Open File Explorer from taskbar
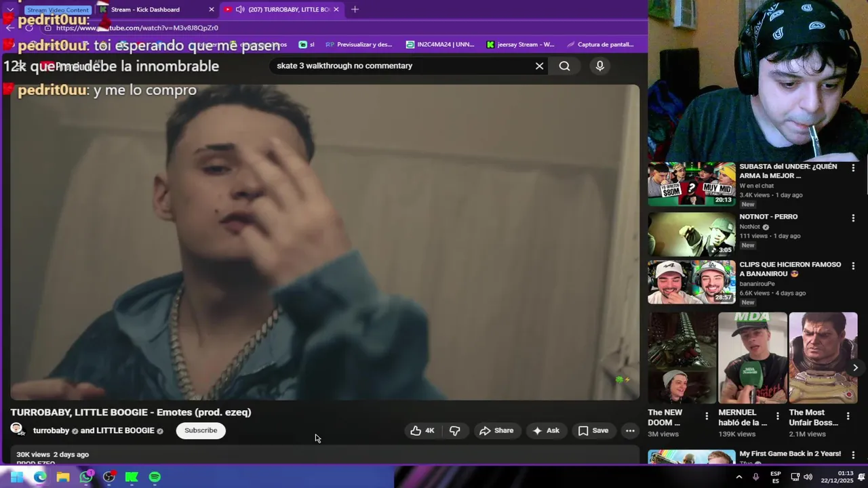The width and height of the screenshot is (868, 488). (63, 477)
